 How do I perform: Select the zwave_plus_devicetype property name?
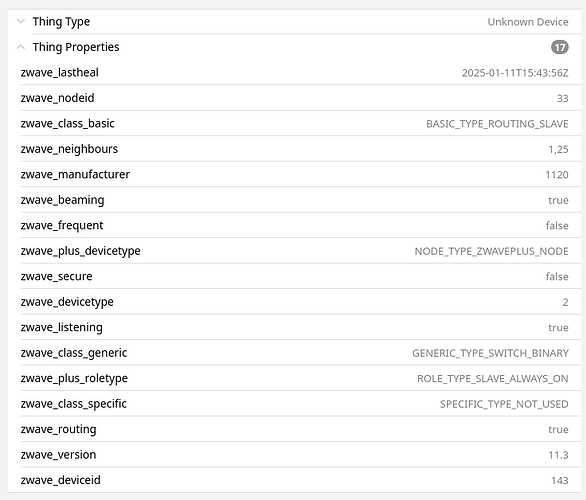click(x=81, y=251)
